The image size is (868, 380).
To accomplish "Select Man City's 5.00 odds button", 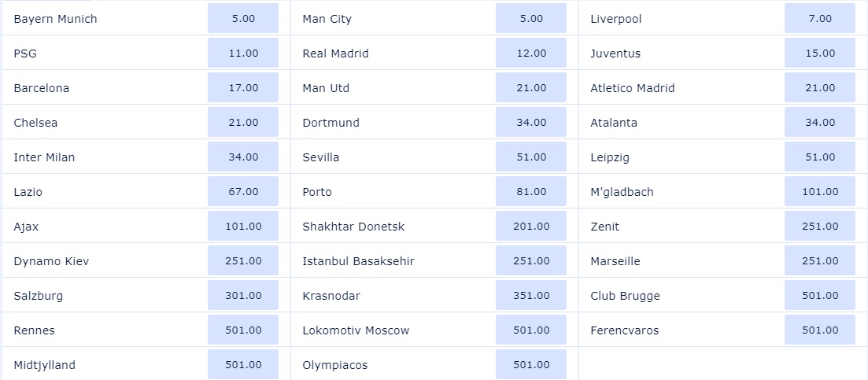I will [x=531, y=19].
